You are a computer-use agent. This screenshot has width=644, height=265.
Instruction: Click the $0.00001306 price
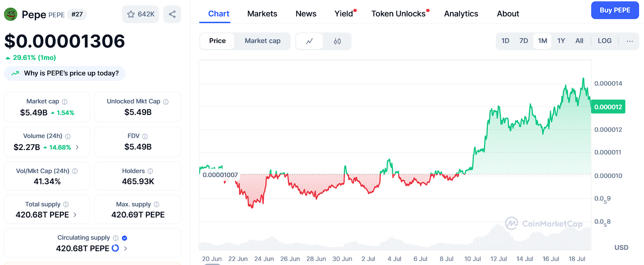(65, 41)
